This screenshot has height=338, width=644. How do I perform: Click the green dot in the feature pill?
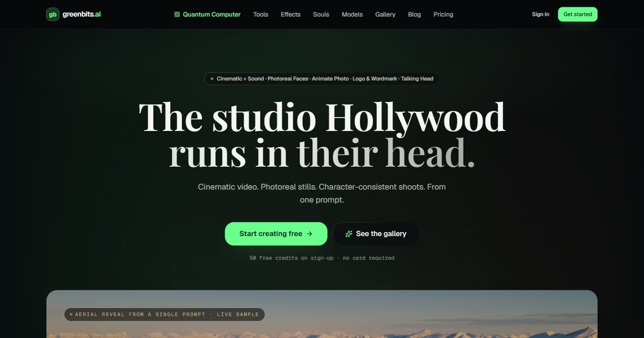pos(211,79)
